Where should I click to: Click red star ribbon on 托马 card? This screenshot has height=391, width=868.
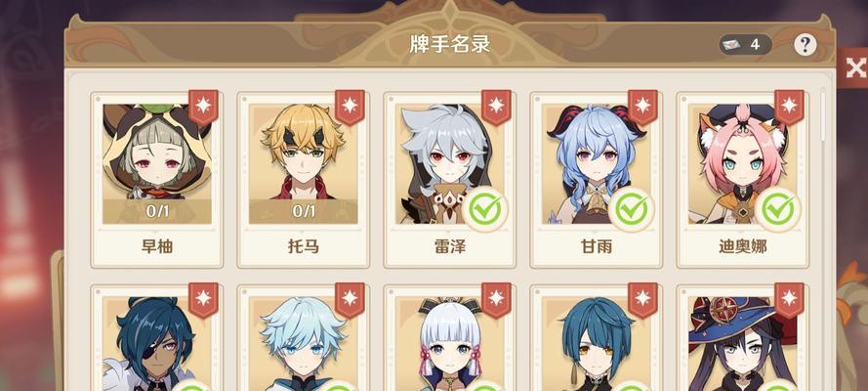point(350,107)
